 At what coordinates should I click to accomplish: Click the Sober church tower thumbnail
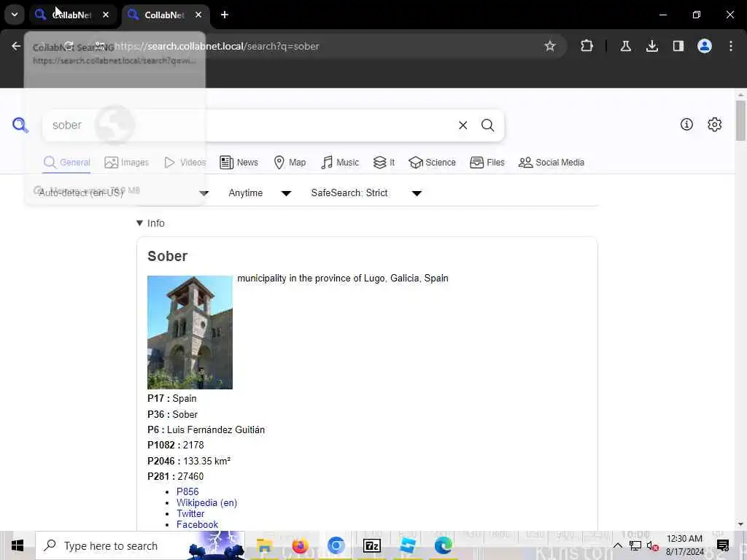pos(190,332)
